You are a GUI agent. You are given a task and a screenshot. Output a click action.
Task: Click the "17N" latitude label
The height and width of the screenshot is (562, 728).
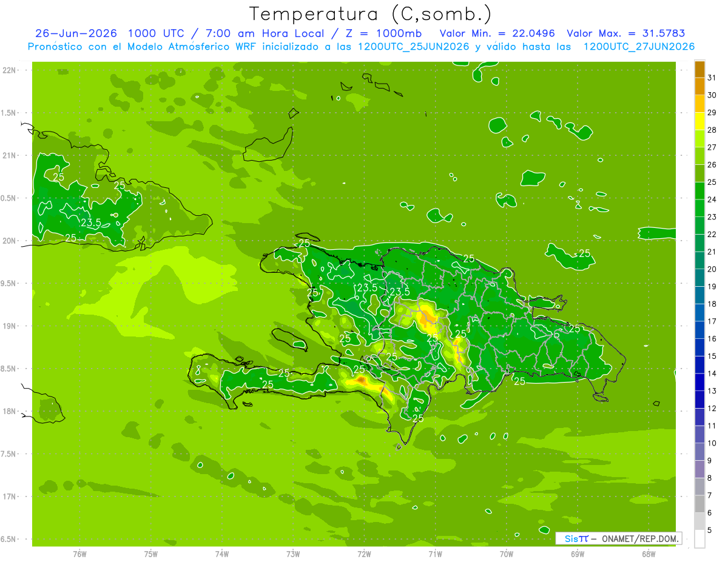[x=10, y=497]
